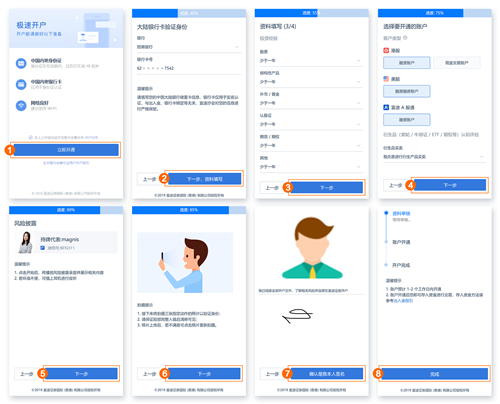Screen dimensions: 500x404
Task: Expand the stocks experience dropdown
Action: [x=311, y=61]
